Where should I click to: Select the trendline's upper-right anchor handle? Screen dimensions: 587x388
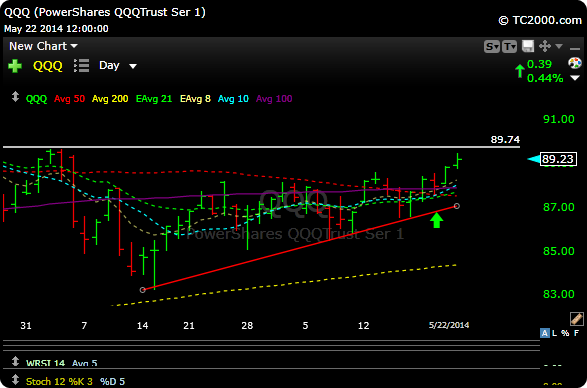(x=457, y=206)
